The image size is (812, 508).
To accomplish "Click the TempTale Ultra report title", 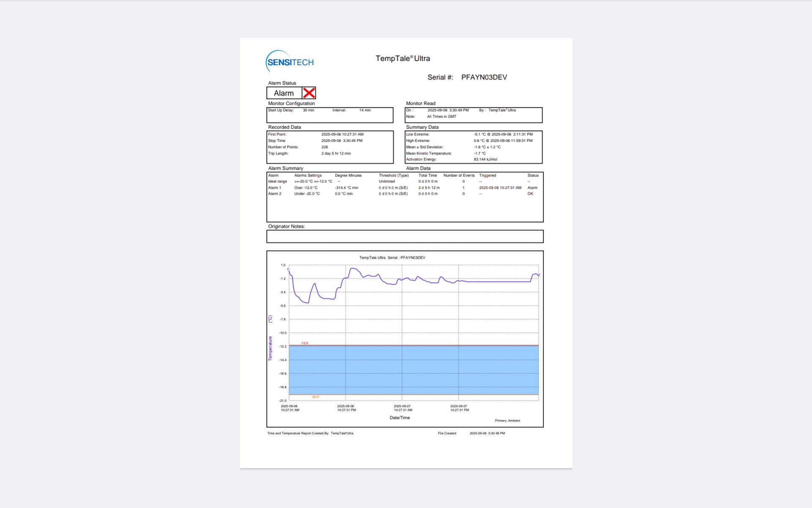I will [403, 58].
